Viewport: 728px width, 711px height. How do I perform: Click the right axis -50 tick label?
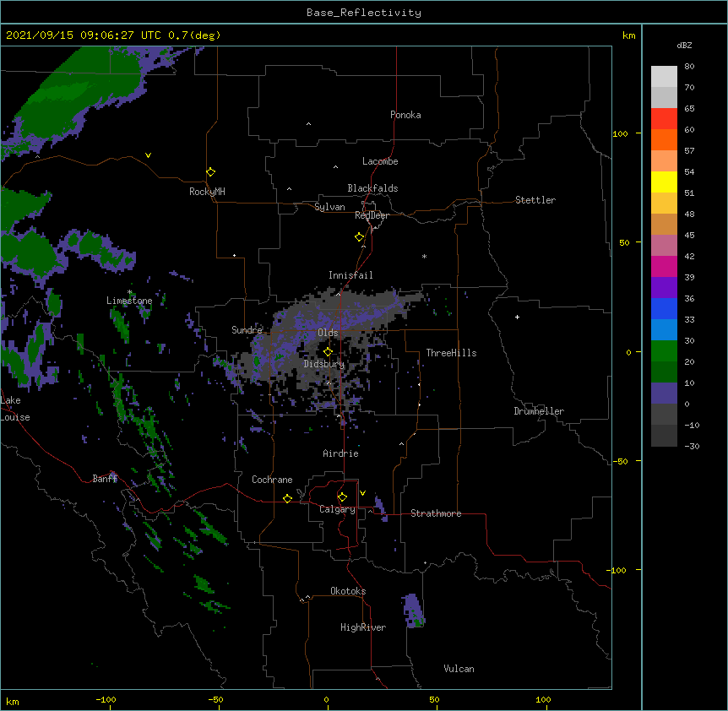tap(620, 461)
